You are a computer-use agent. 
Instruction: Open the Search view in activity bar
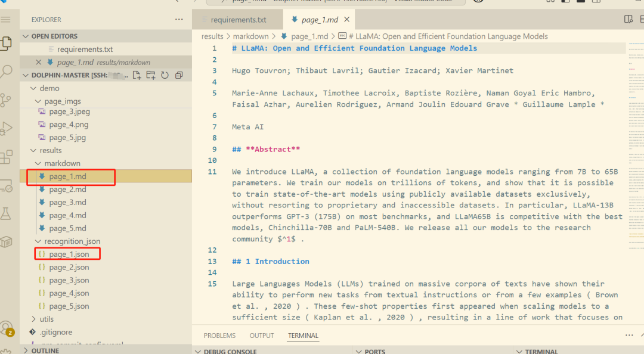click(6, 72)
